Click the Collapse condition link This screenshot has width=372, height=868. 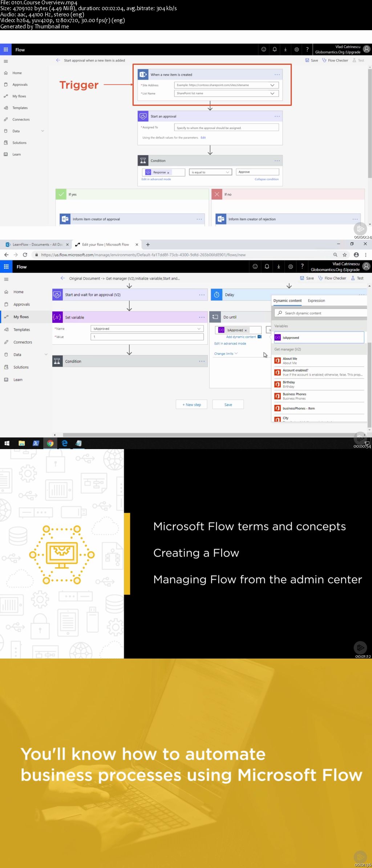[x=267, y=179]
